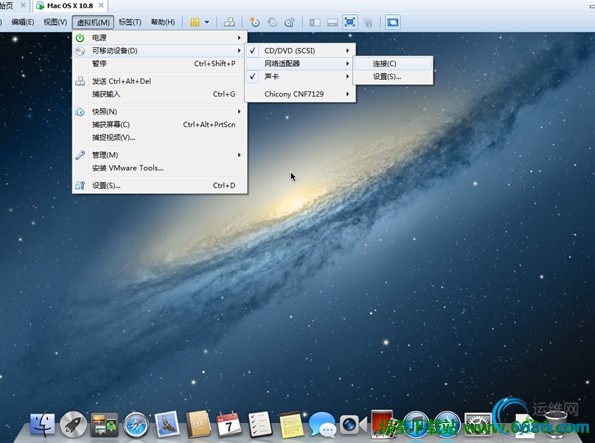Viewport: 595px width, 443px height.
Task: Open Mail stamp icon in Dock
Action: pos(167,424)
